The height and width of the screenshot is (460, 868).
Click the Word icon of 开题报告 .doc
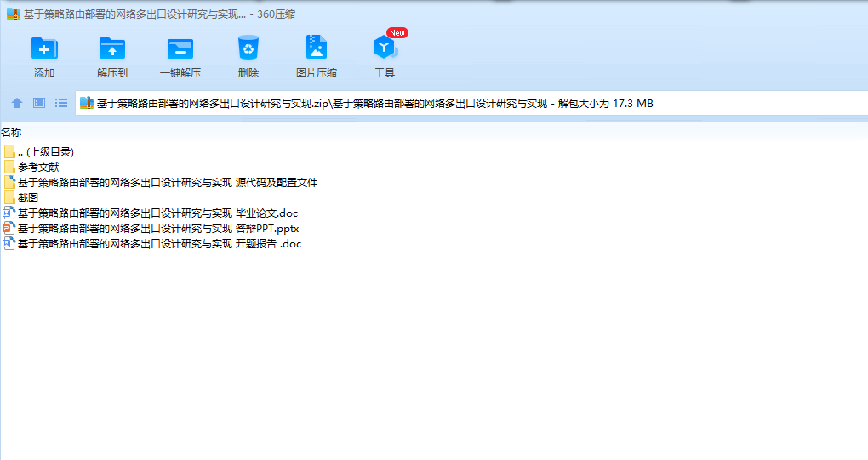coord(9,244)
